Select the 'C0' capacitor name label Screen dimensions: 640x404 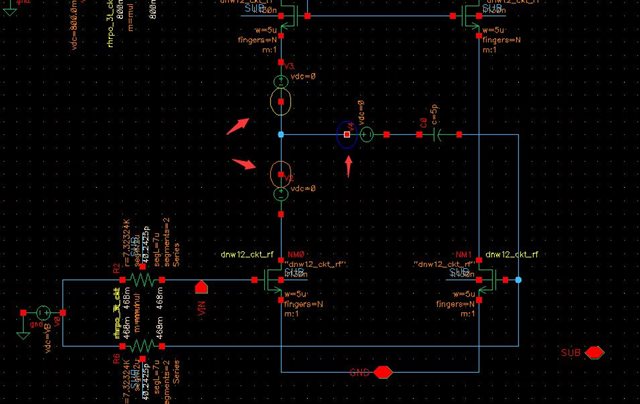point(423,123)
